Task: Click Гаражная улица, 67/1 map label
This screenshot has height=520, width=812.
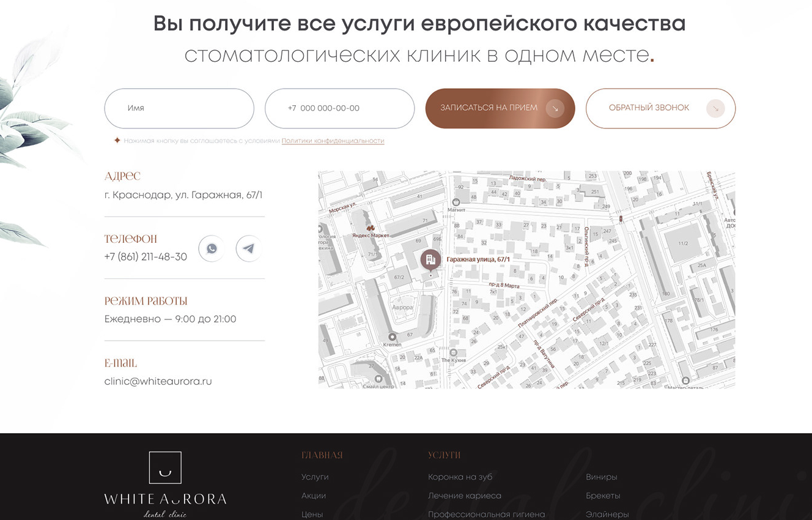Action: click(478, 259)
